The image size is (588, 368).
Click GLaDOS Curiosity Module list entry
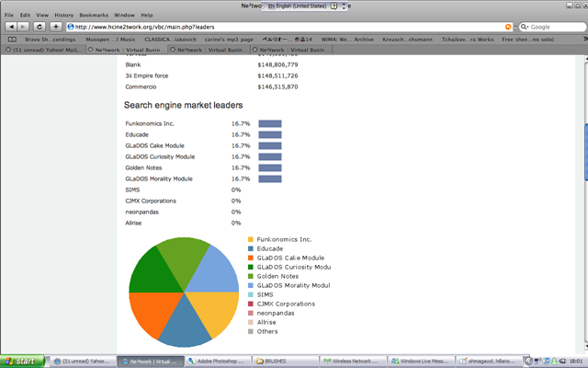[x=160, y=156]
